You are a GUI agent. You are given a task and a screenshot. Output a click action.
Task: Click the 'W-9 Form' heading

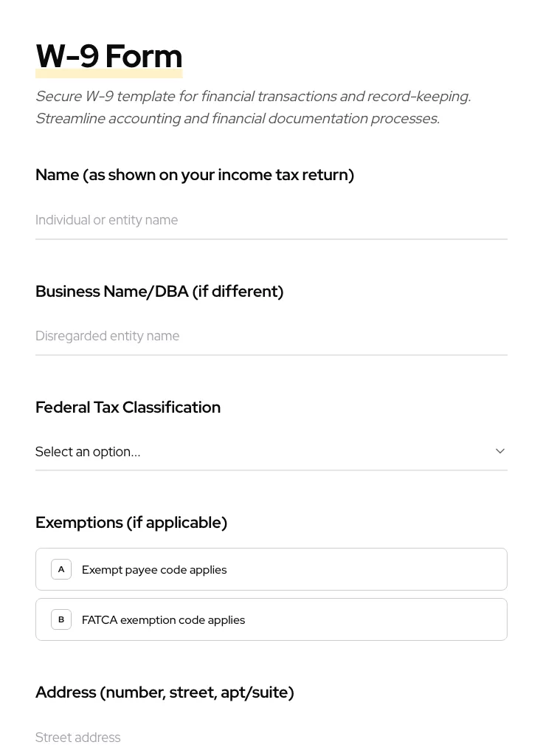[108, 56]
